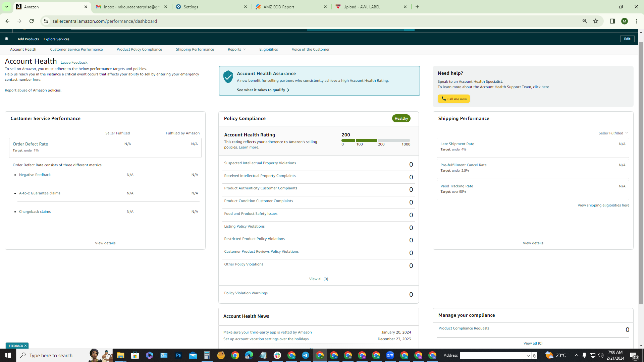Switch to the Inbox Gmail tab
The width and height of the screenshot is (644, 362).
pos(131,7)
